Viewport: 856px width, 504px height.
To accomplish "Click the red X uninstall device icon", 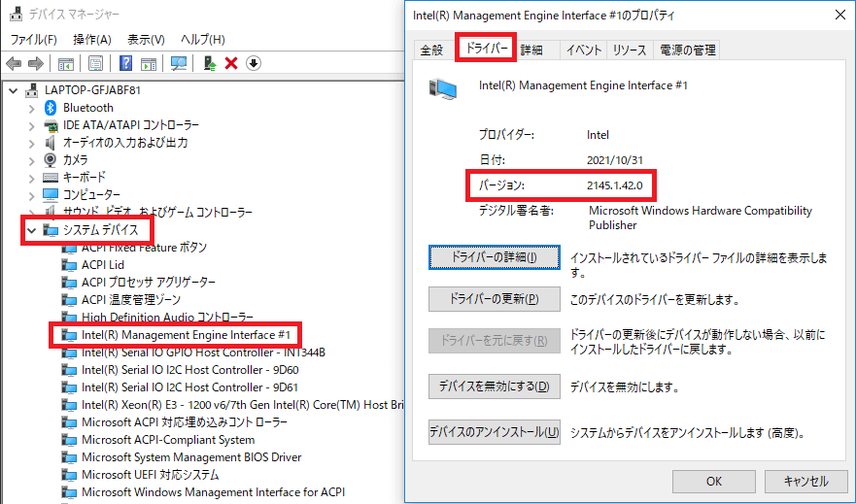I will [x=231, y=64].
